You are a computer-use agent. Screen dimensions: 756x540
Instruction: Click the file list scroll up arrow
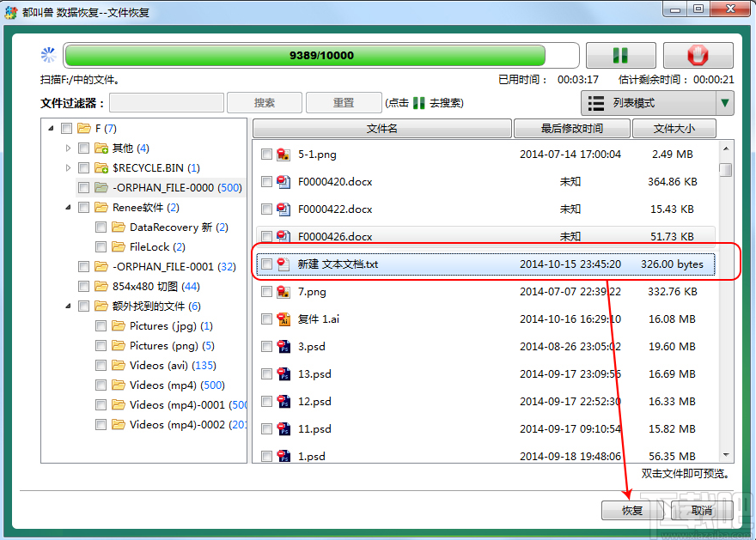coord(726,149)
